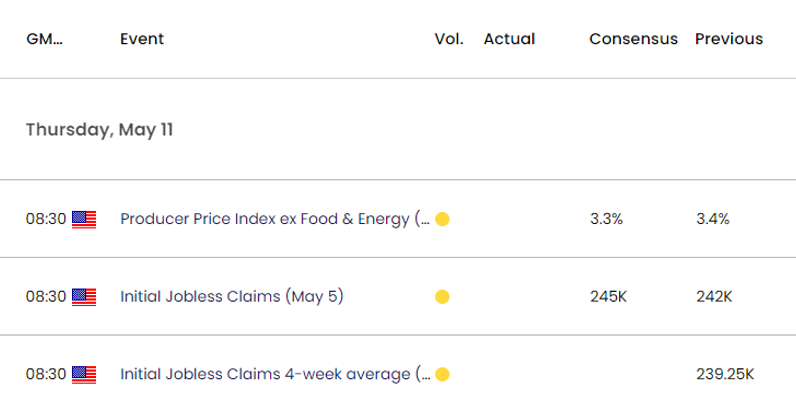Select the Thursday, May 11 date heading
Screen dimensions: 796x400
tap(100, 130)
